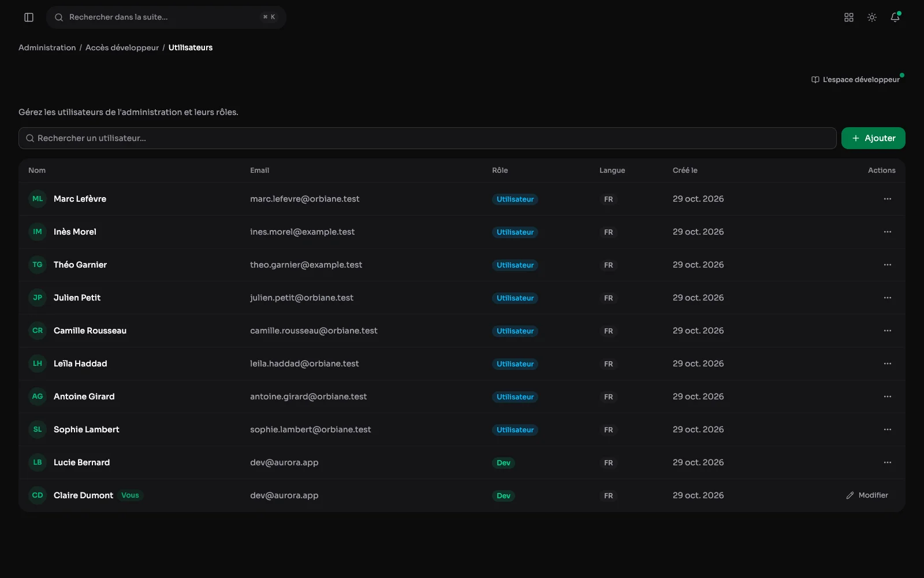The width and height of the screenshot is (924, 578).
Task: Open actions menu for Marc Lefèvre
Action: pyautogui.click(x=888, y=199)
